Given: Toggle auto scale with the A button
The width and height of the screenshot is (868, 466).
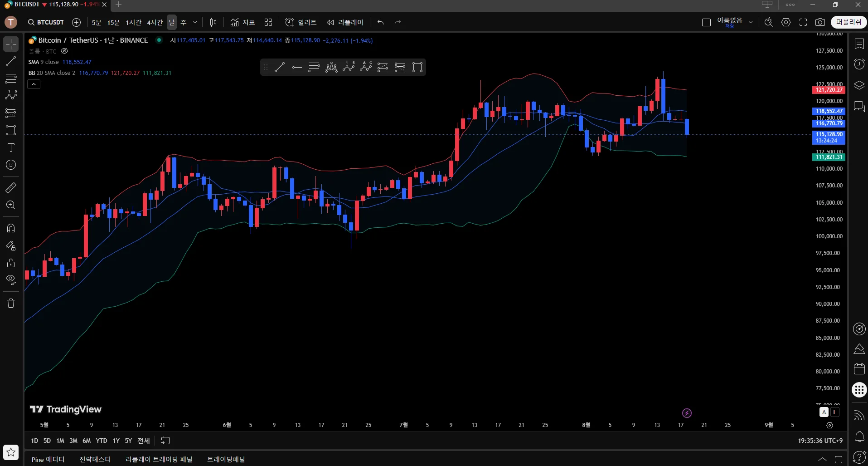Looking at the screenshot, I should (824, 412).
